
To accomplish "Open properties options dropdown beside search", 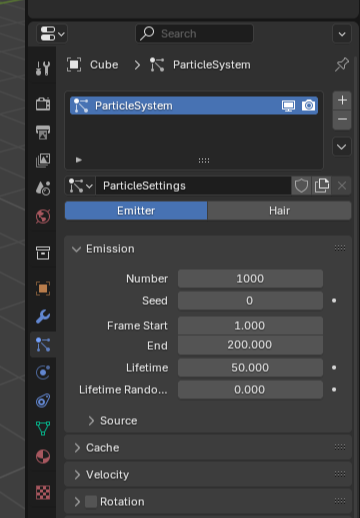I will point(342,34).
